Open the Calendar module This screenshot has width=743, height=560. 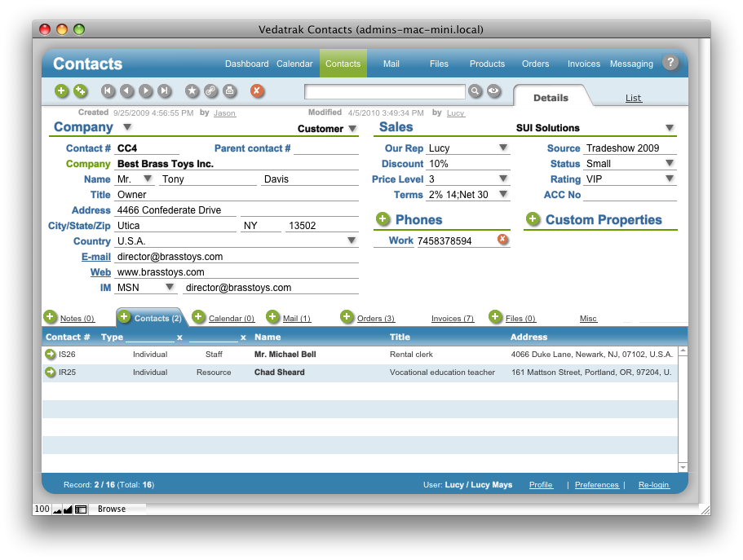[x=294, y=64]
